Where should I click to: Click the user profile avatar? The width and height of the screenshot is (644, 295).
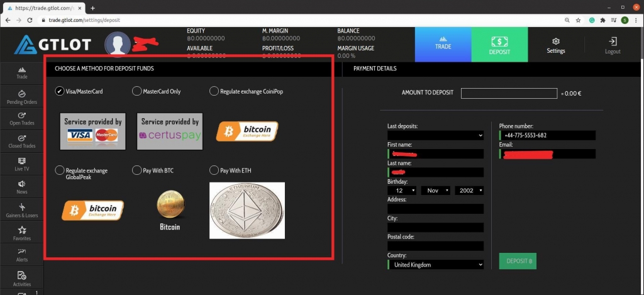118,44
